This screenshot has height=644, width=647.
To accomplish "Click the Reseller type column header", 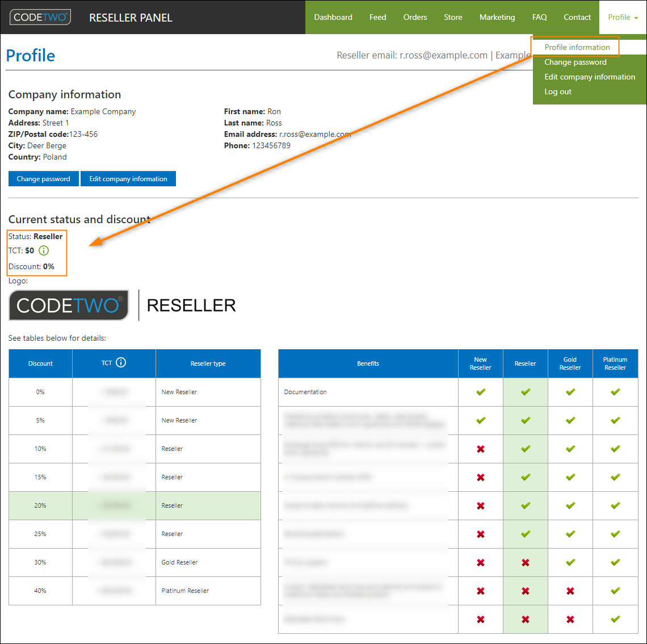I will [208, 363].
